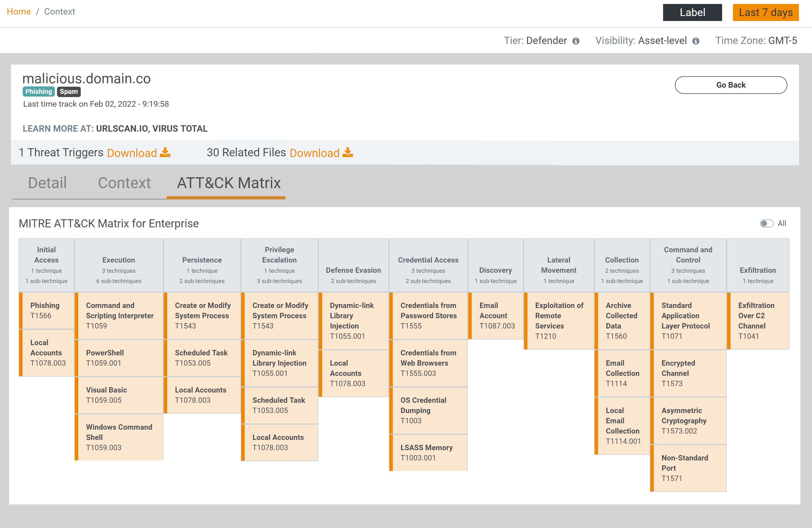Click info icon next to Tier Defender
812x528 pixels.
point(576,41)
